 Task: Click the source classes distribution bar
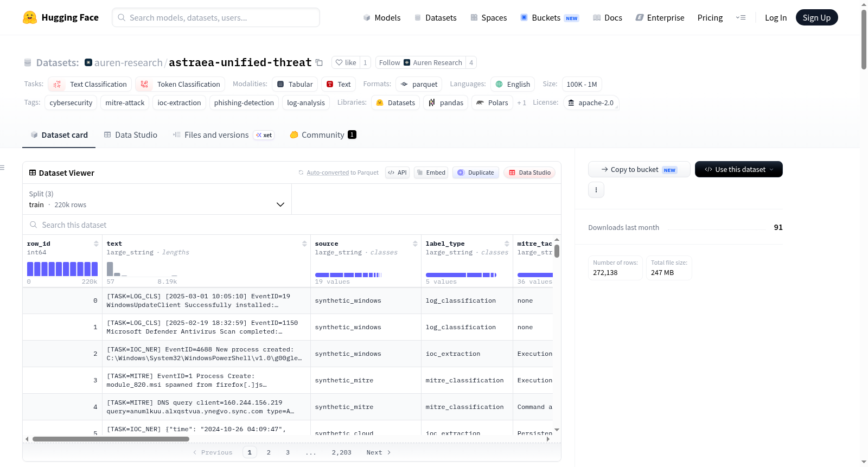click(x=348, y=275)
